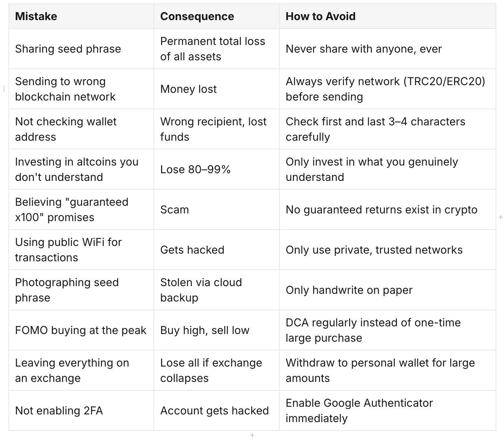
Task: Select the No guaranteed returns cell
Action: tap(387, 209)
